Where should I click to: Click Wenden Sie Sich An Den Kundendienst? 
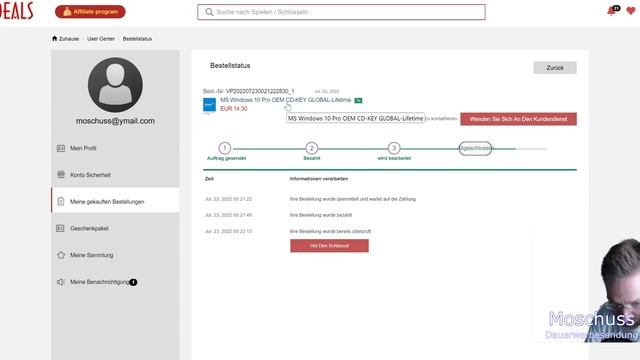click(x=518, y=119)
